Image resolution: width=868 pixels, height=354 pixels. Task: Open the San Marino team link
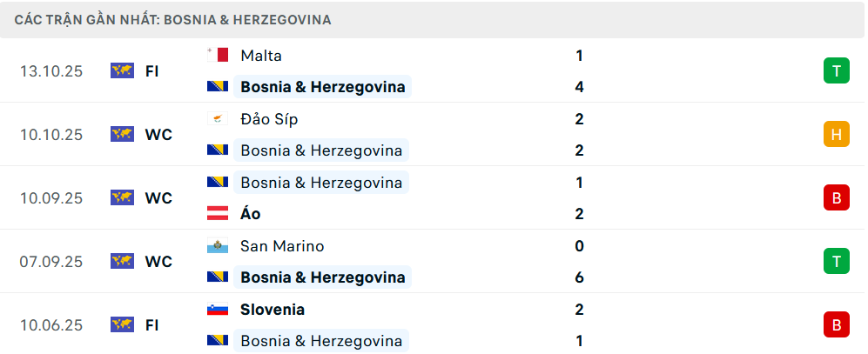(x=282, y=246)
